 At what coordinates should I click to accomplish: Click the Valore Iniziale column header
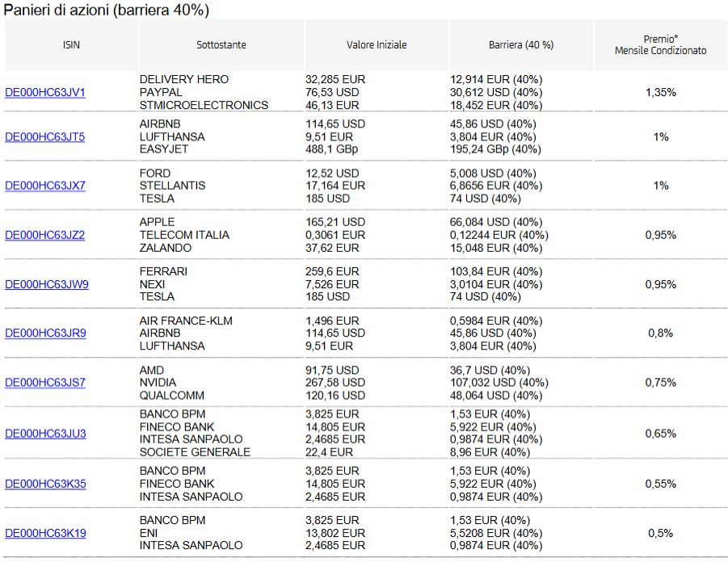coord(377,45)
